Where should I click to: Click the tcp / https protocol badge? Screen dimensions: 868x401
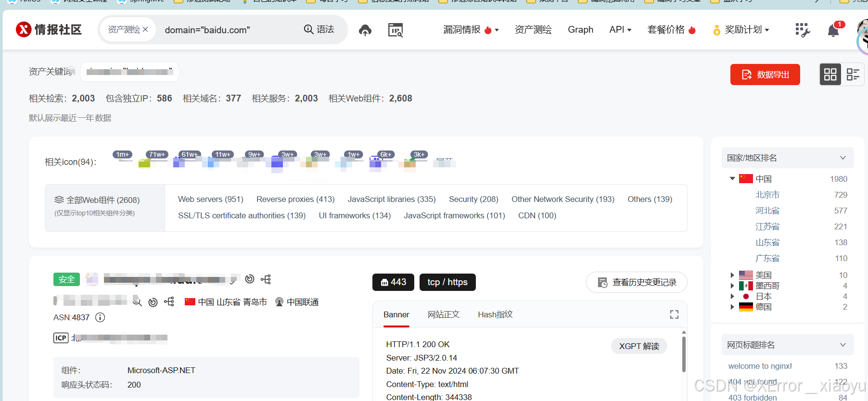[447, 282]
